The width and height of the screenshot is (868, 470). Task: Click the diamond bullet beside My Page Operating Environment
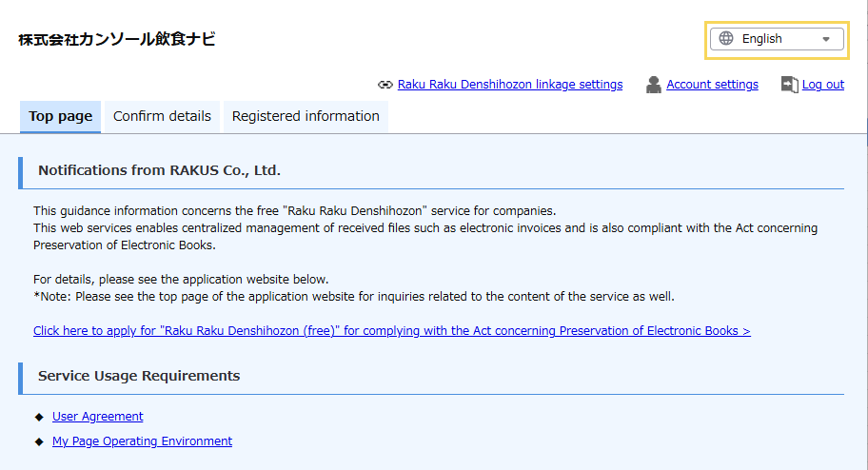(39, 441)
